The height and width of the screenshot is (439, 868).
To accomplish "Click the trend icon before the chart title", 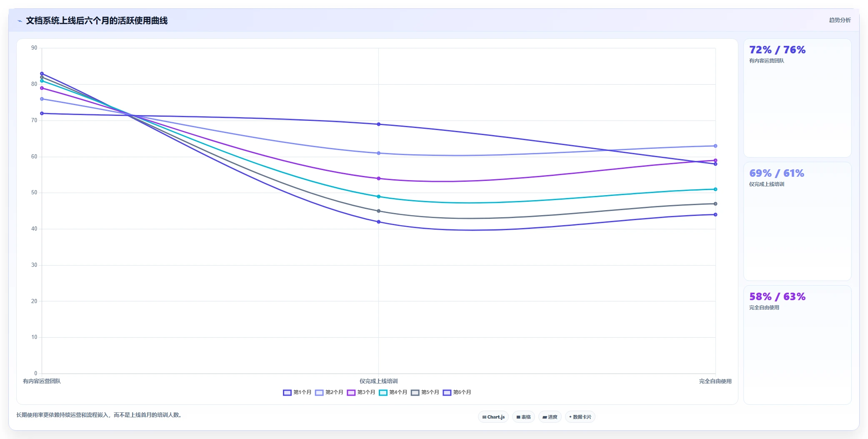I will coord(20,21).
